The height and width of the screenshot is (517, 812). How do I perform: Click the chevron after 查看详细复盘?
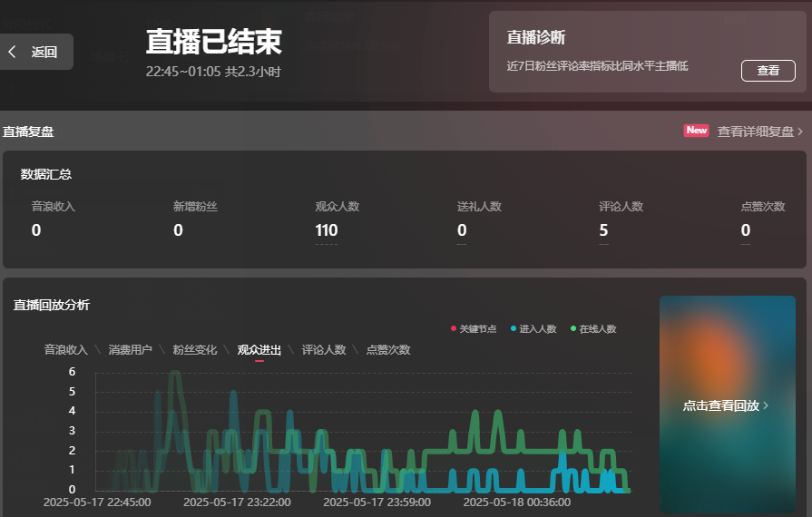pyautogui.click(x=800, y=132)
